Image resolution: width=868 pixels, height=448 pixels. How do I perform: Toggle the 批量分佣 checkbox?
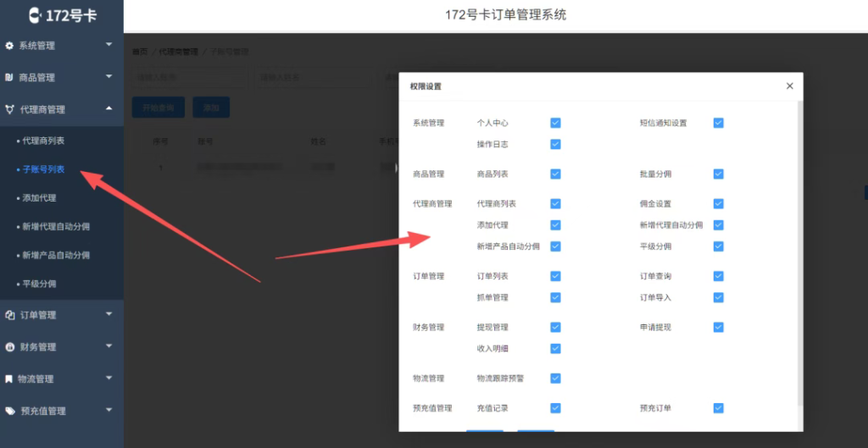[x=719, y=174]
